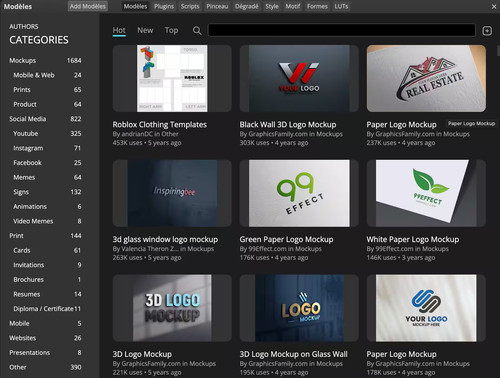Viewport: 500px width, 378px height.
Task: Open the 3D Logo on Glass Wall thumbnail
Action: pos(299,308)
